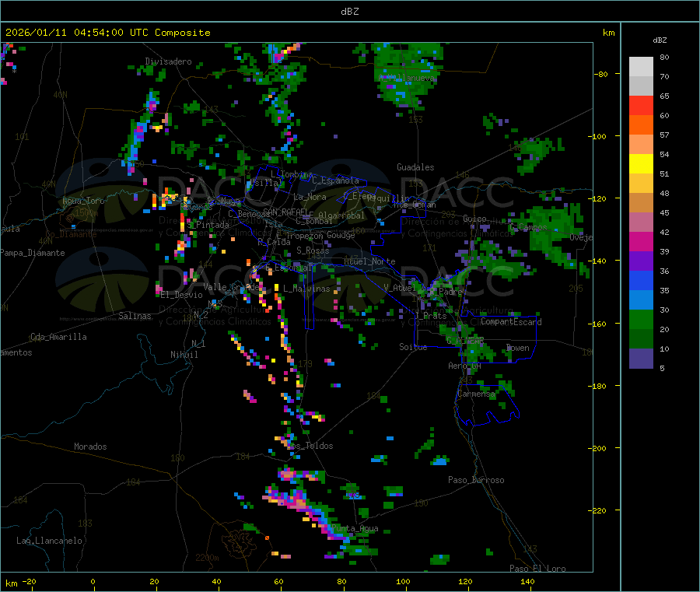Click the L_Malvinas map label
Viewport: 700px width, 592px height.
coord(306,289)
